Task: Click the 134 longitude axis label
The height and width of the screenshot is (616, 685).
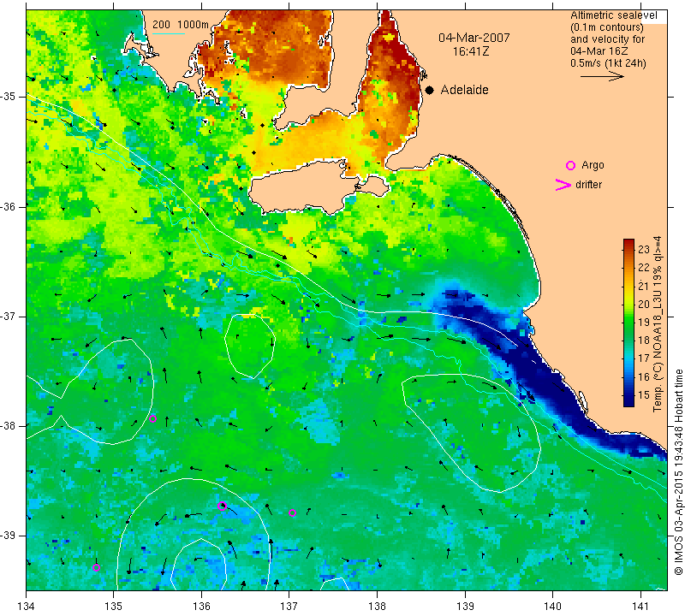Action: pyautogui.click(x=27, y=607)
